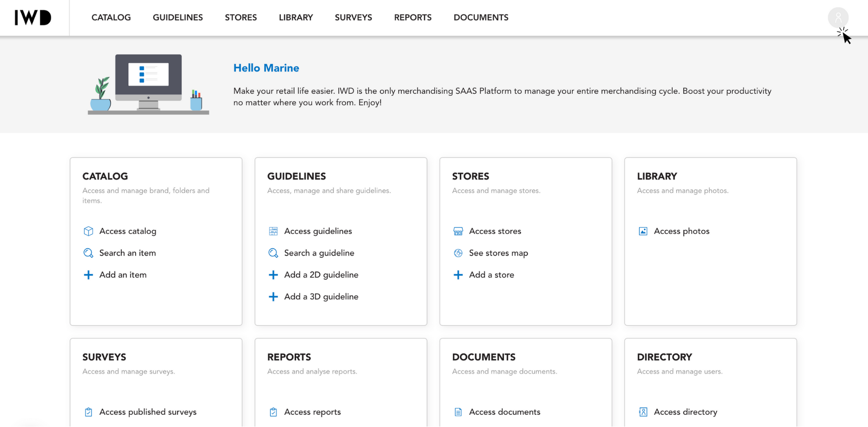
Task: Follow the Search a guideline link
Action: 319,253
